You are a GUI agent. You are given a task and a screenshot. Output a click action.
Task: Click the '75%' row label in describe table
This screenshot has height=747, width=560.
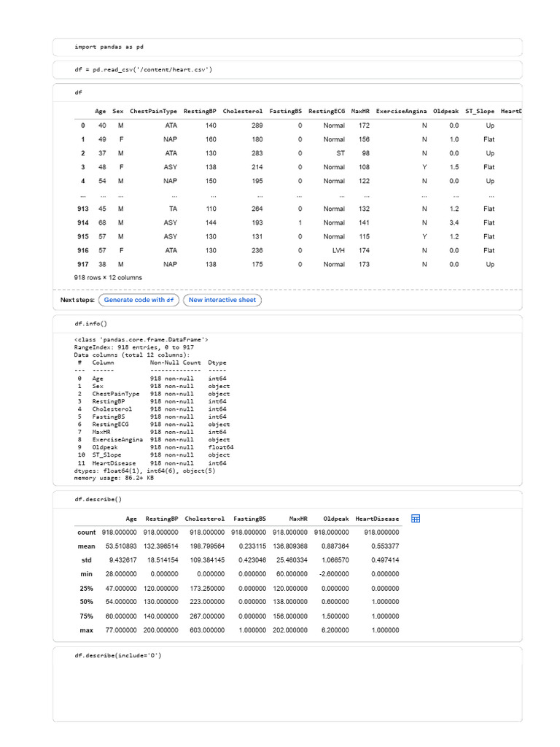click(x=86, y=616)
